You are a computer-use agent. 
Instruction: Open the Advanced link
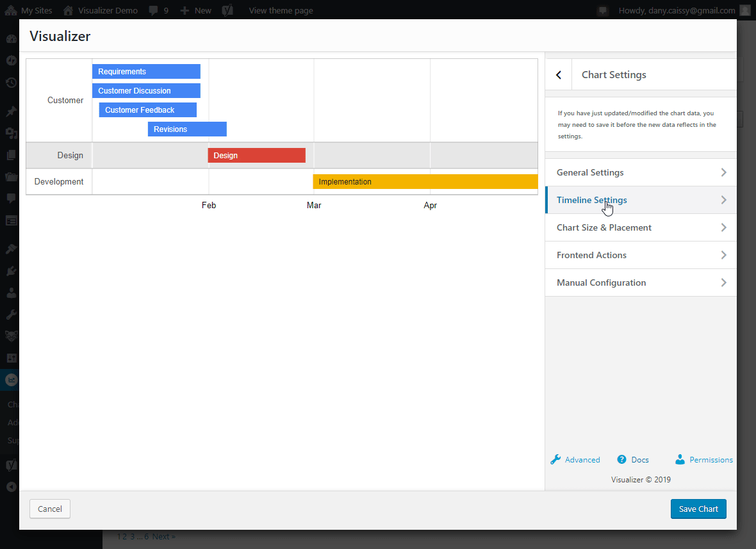tap(582, 460)
